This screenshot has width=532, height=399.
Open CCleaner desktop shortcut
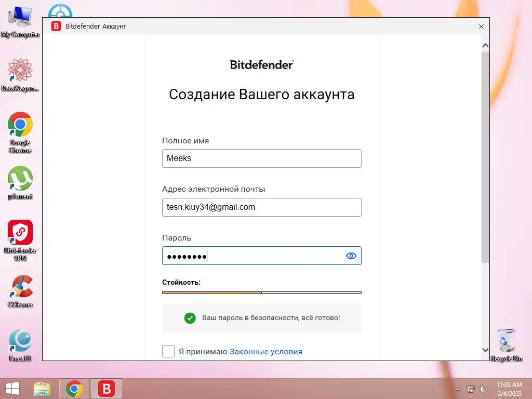point(20,291)
